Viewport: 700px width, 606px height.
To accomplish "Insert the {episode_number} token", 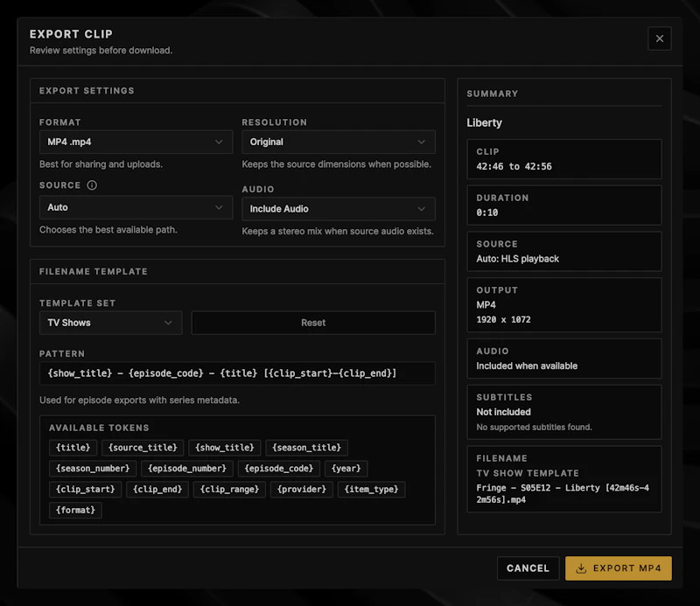I will (187, 469).
